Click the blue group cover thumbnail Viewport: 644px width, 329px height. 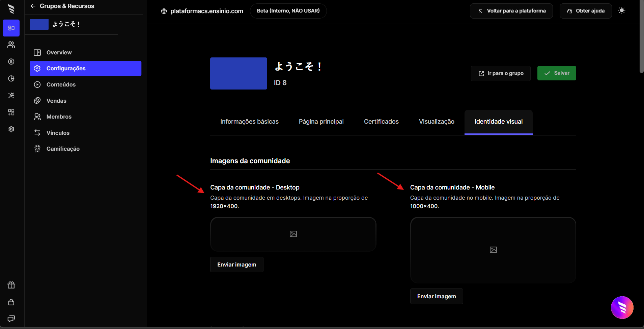click(x=239, y=73)
